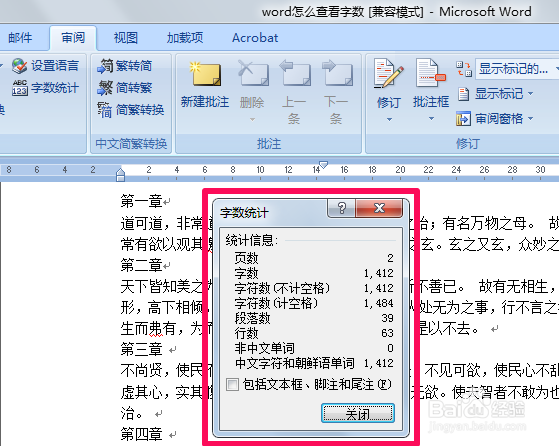Click the 审阅窗格 reviewing pane icon

[463, 119]
